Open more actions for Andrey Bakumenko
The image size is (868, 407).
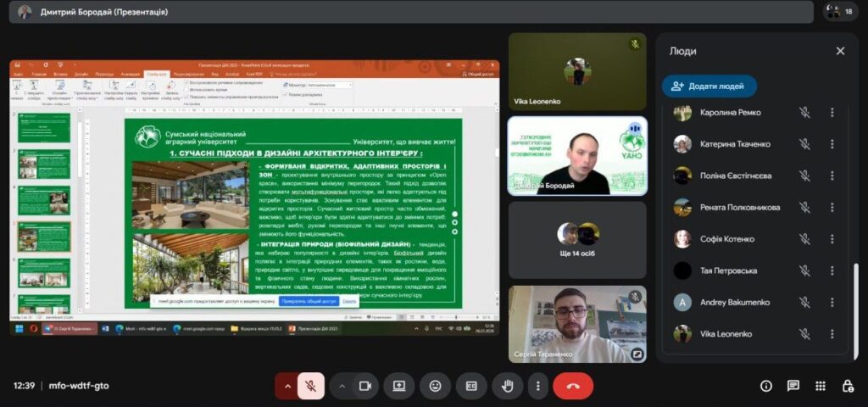[x=832, y=302]
